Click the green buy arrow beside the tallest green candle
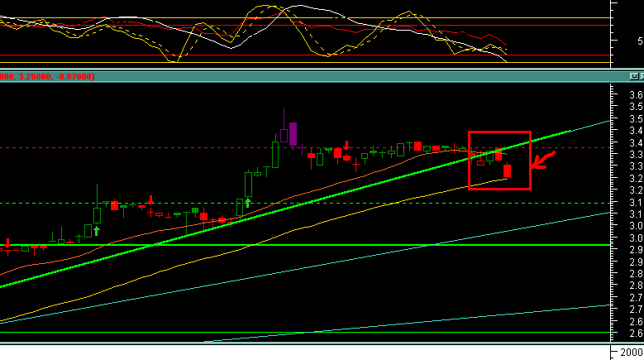This screenshot has height=360, width=644. pyautogui.click(x=248, y=202)
